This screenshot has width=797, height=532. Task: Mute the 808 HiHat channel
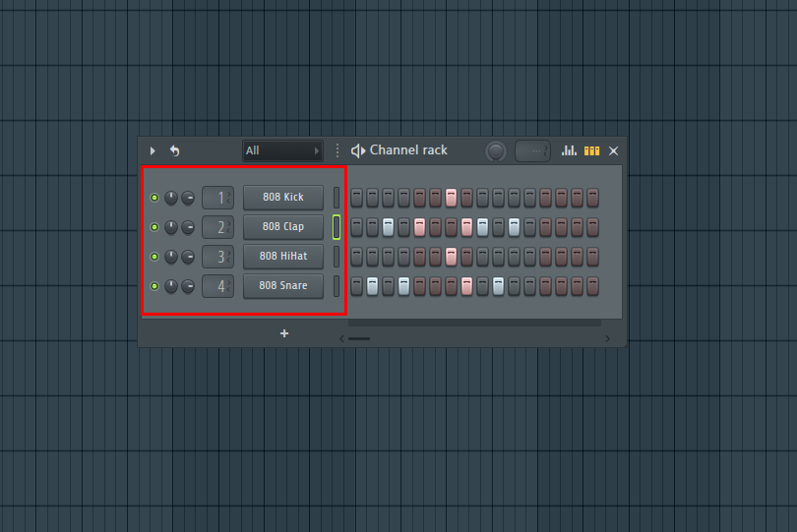(x=154, y=257)
